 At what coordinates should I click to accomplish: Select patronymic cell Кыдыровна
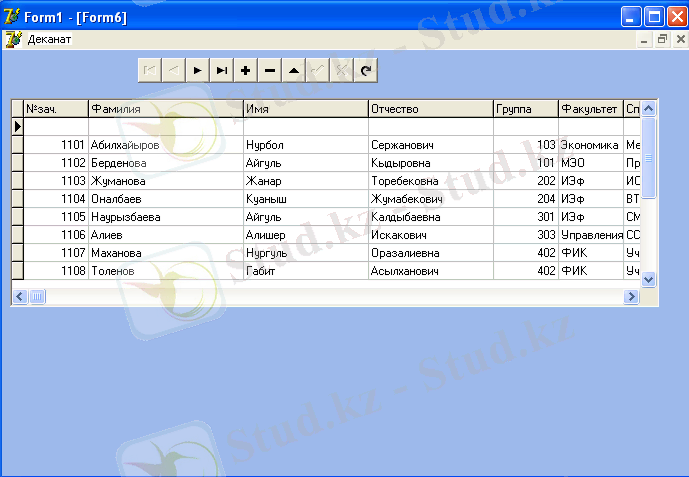tap(431, 163)
